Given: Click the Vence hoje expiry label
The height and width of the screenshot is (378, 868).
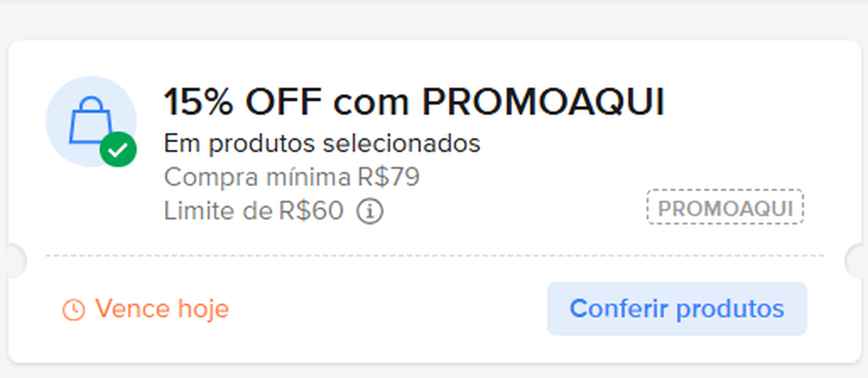Looking at the screenshot, I should click(x=161, y=309).
